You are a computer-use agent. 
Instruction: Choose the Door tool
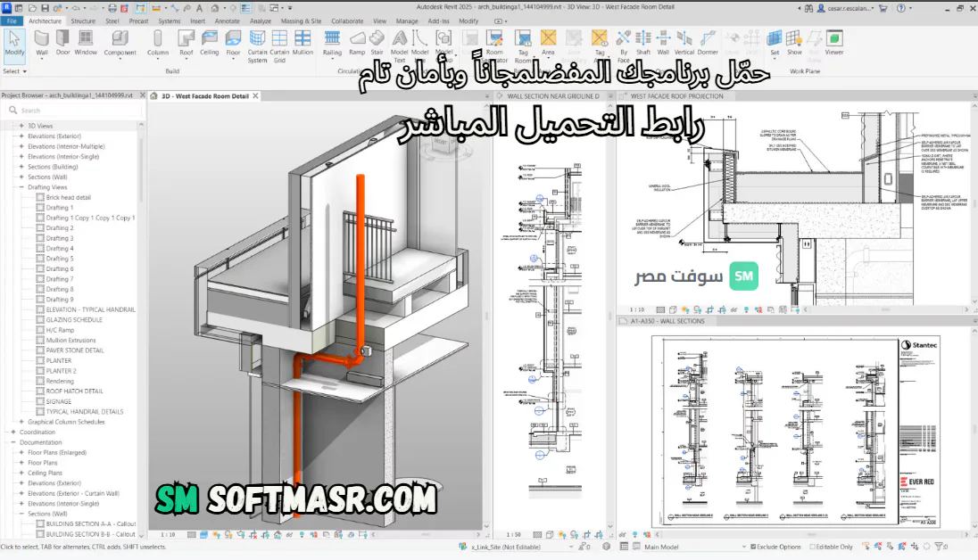63,44
